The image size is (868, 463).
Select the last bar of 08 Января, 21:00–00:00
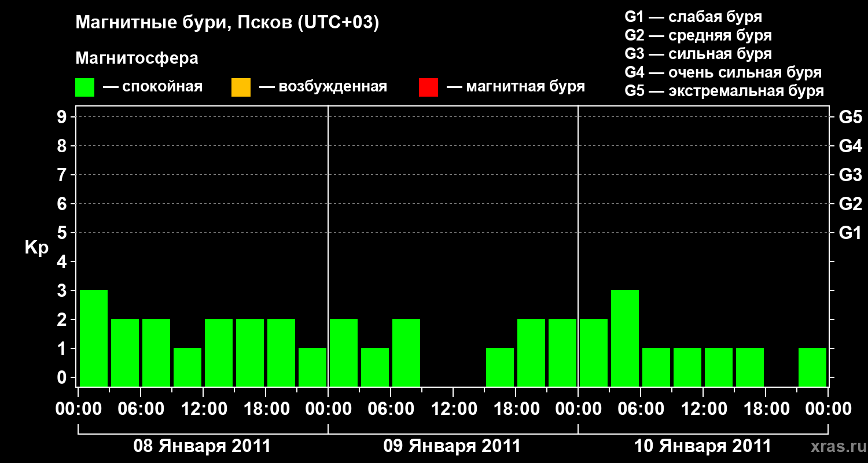tap(312, 367)
